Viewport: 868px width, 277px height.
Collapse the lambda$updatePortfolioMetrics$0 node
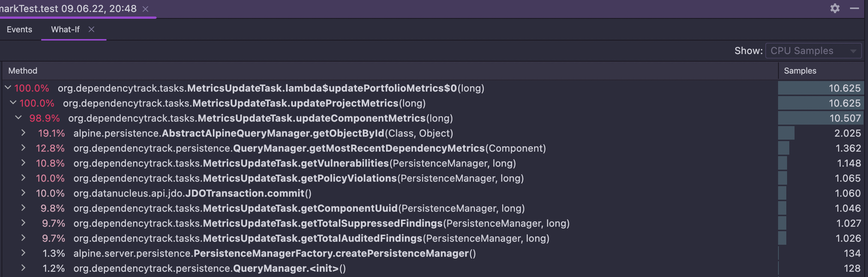[x=8, y=88]
